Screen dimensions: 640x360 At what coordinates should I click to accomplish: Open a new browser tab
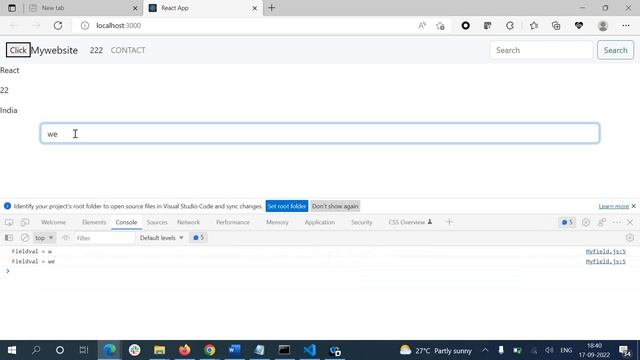(271, 8)
